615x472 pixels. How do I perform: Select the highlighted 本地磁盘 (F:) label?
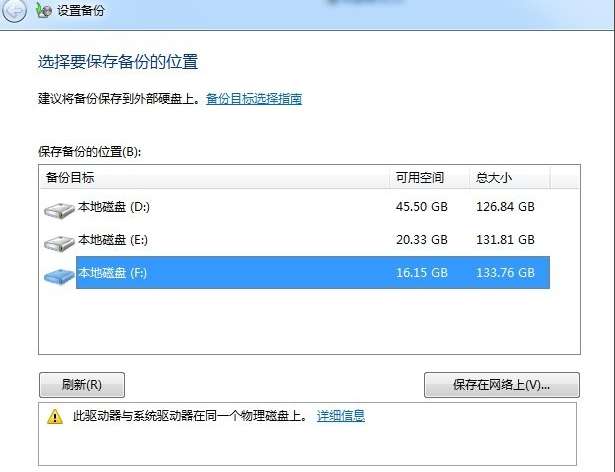point(114,272)
